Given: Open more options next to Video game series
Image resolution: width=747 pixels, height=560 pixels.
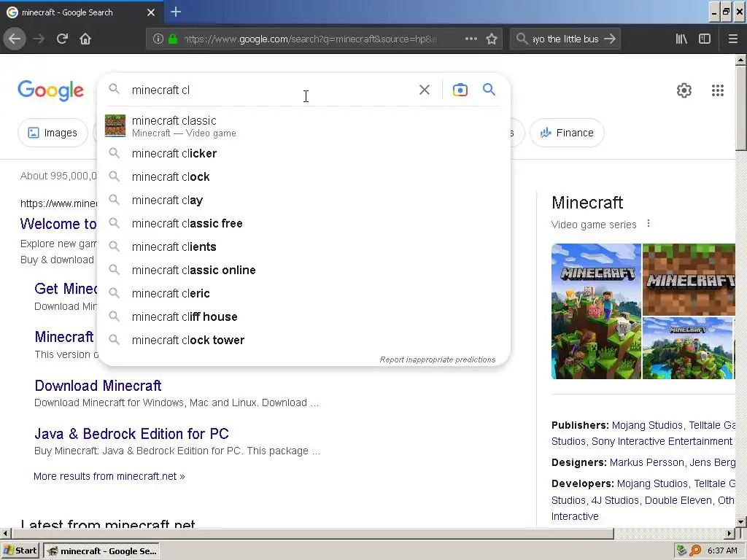Looking at the screenshot, I should pyautogui.click(x=649, y=223).
